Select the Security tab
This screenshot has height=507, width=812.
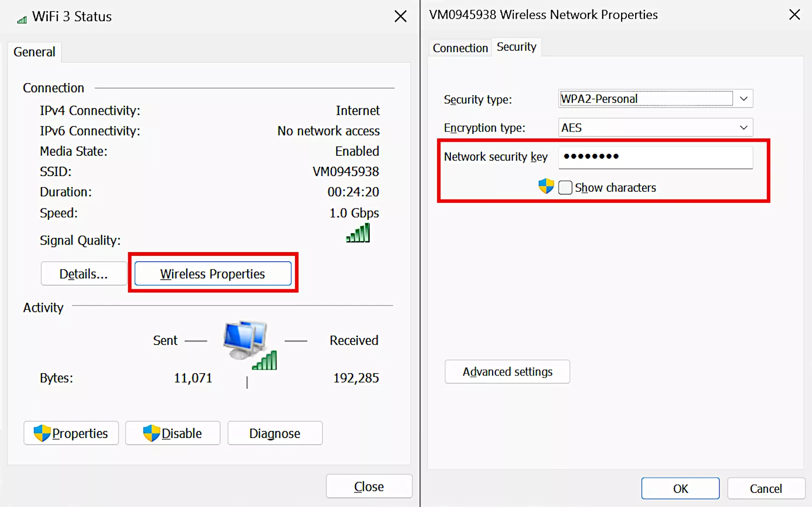point(516,47)
